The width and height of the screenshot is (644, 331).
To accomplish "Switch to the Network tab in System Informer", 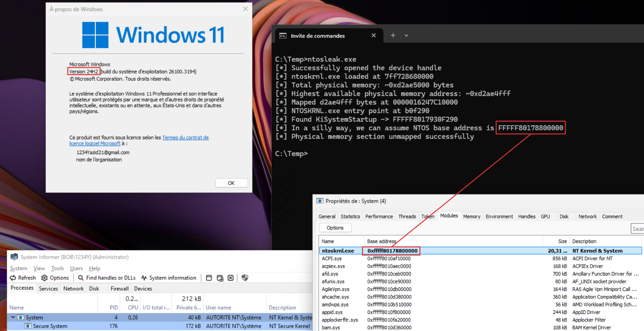I will point(73,288).
